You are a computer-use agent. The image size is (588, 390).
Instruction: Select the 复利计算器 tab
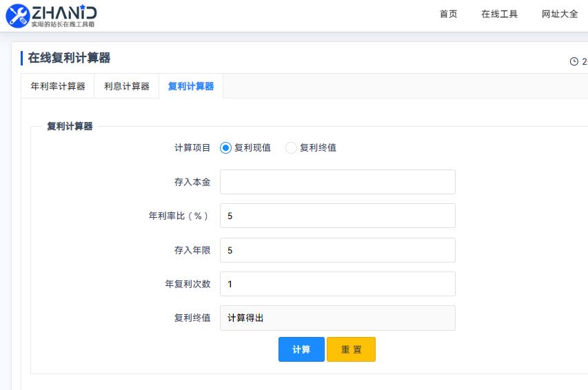coord(191,86)
